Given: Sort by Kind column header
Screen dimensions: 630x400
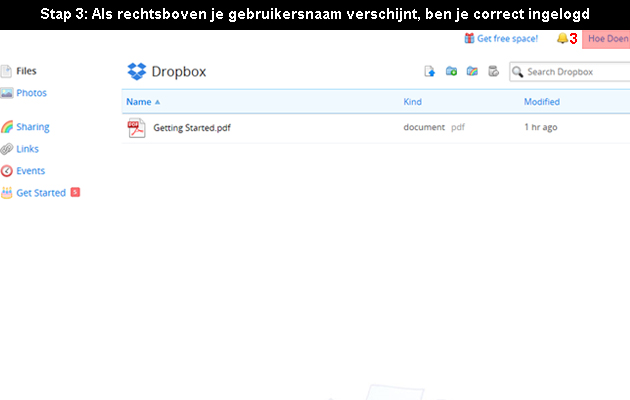Looking at the screenshot, I should coord(413,102).
